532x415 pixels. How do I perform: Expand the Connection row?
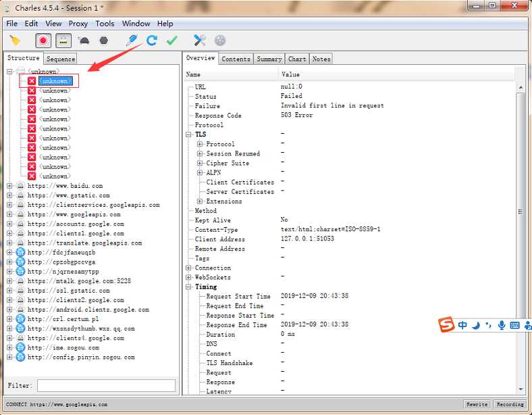(x=188, y=268)
